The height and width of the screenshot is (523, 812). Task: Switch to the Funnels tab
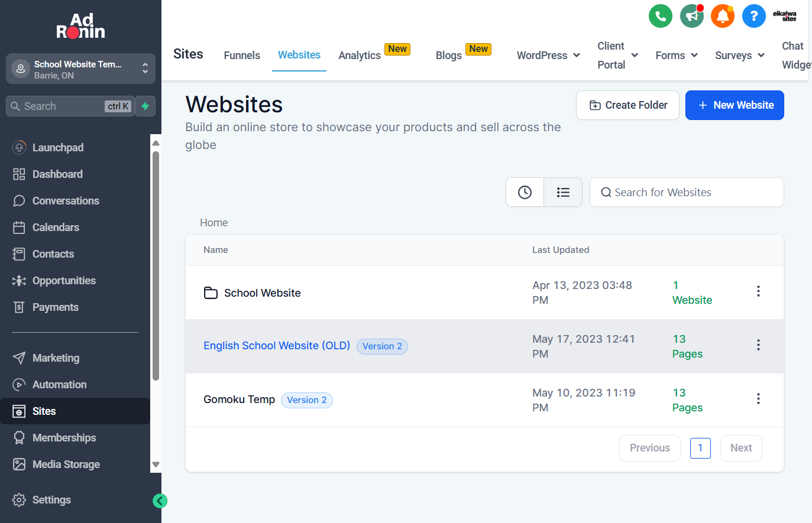coord(242,56)
